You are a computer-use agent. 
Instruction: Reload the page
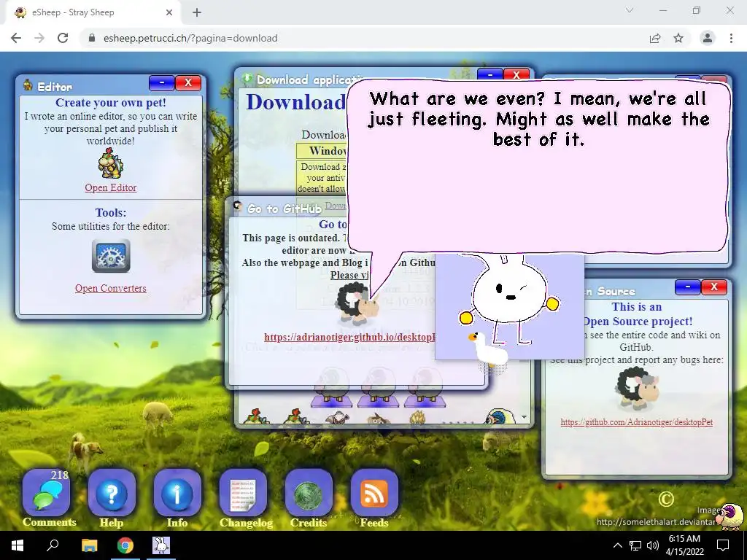[x=63, y=38]
